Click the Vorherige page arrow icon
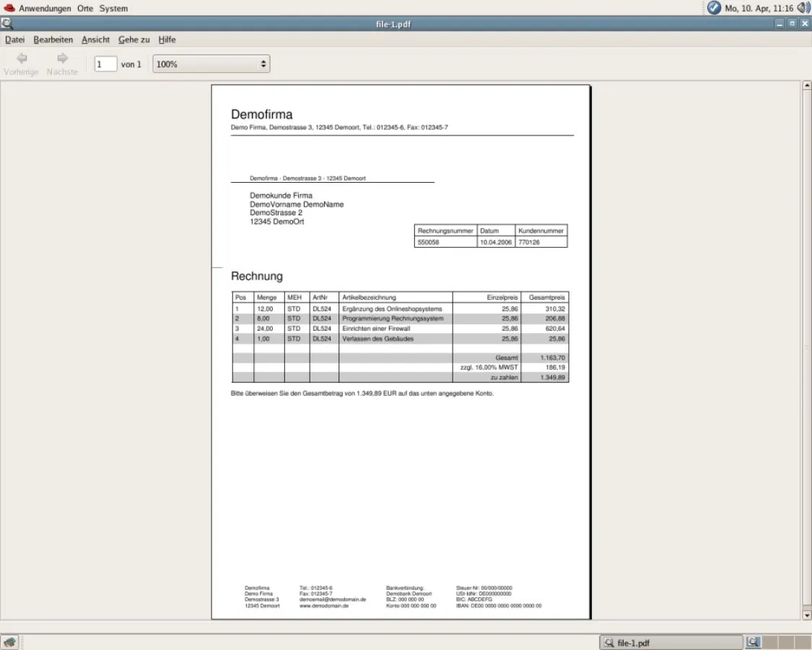Image resolution: width=812 pixels, height=650 pixels. point(22,58)
